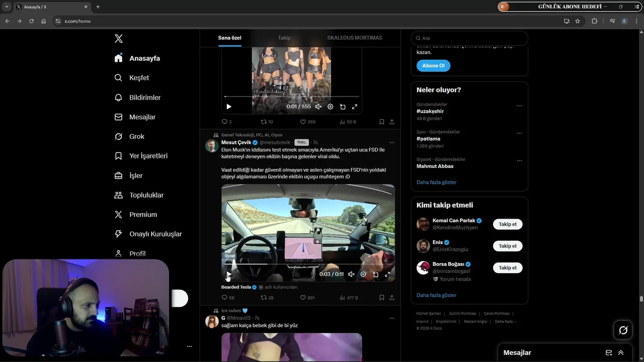Image resolution: width=644 pixels, height=362 pixels.
Task: Enter fullscreen on Tesla video
Action: pyautogui.click(x=387, y=275)
